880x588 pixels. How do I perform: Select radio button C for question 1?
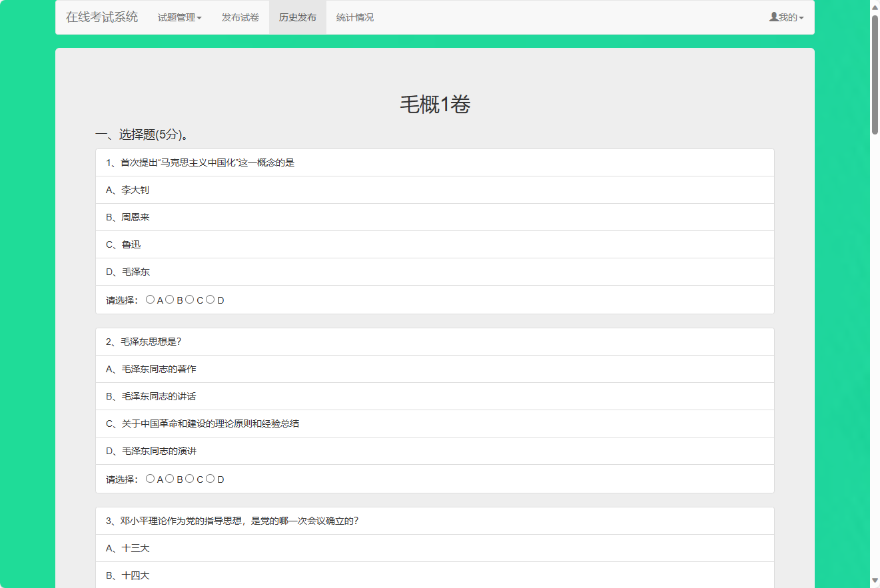coord(189,300)
